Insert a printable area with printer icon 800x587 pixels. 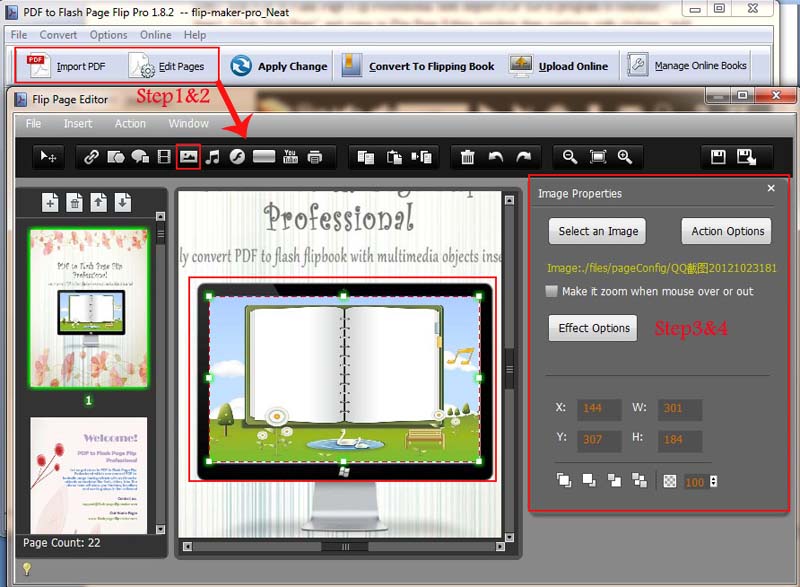coord(315,157)
